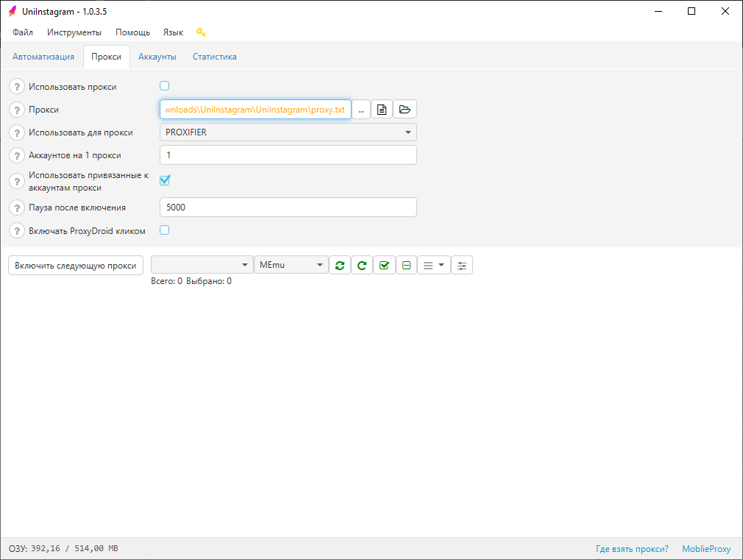
Task: Click the green check-all icon
Action: (384, 266)
